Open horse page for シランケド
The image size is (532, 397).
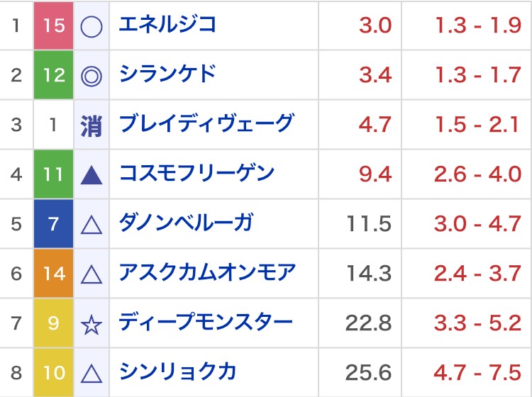tap(167, 74)
